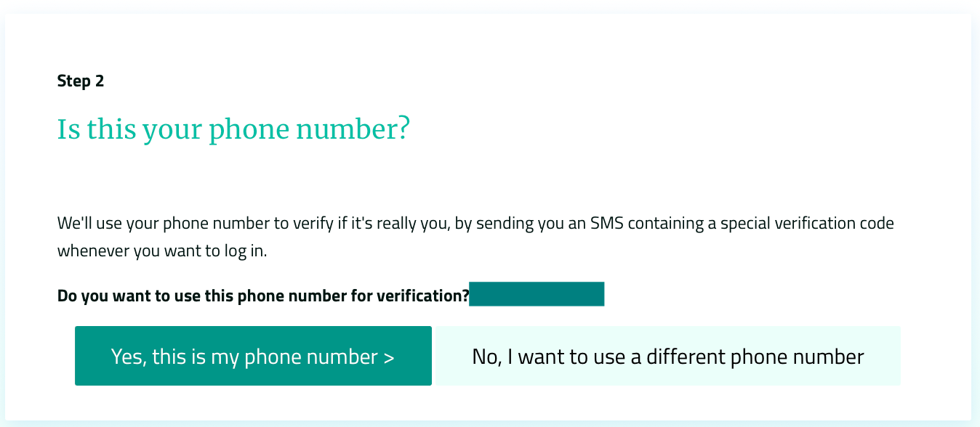Click the "Is this your phone number?" heading
Image resolution: width=980 pixels, height=427 pixels.
tap(233, 130)
